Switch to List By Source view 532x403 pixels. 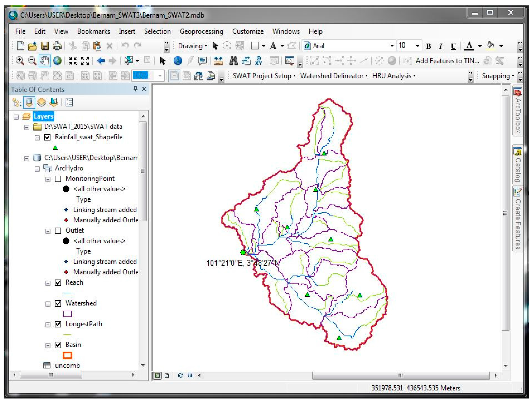tap(29, 102)
